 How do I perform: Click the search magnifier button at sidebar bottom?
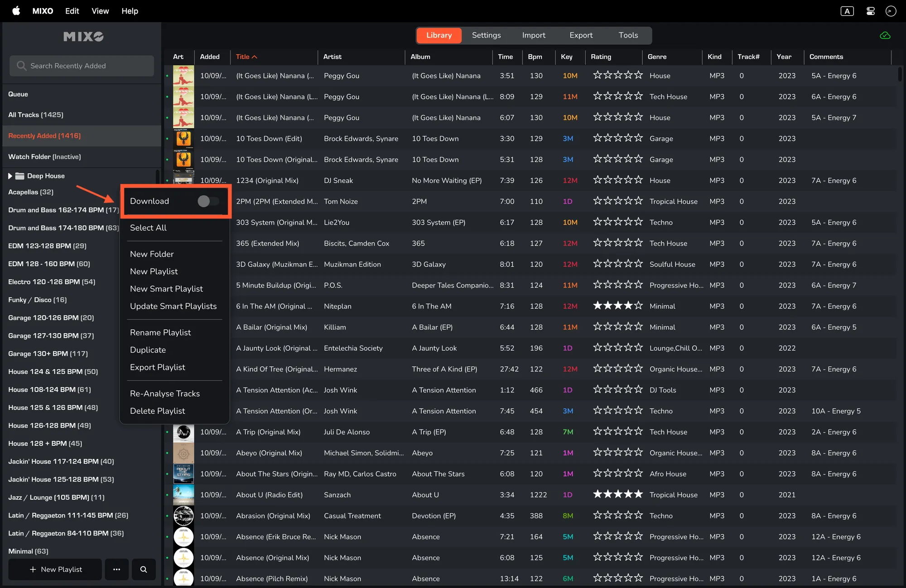[144, 569]
